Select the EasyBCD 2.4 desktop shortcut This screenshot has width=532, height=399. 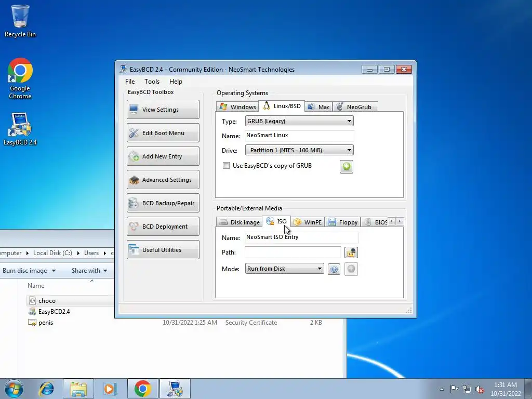[20, 129]
